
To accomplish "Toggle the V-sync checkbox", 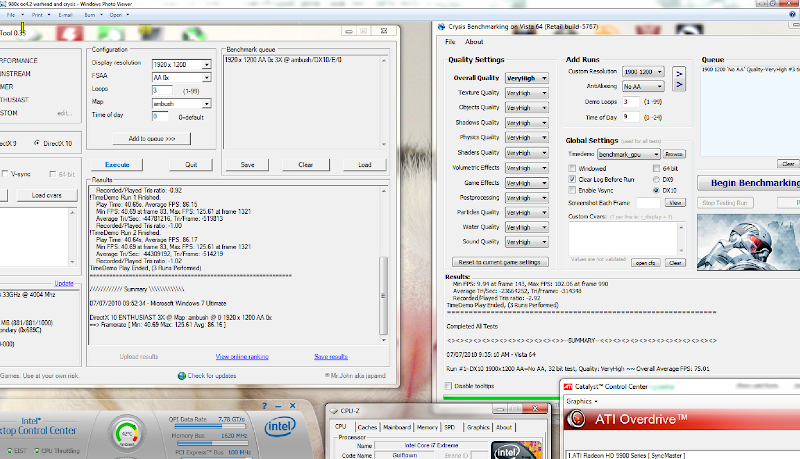I will click(5, 174).
